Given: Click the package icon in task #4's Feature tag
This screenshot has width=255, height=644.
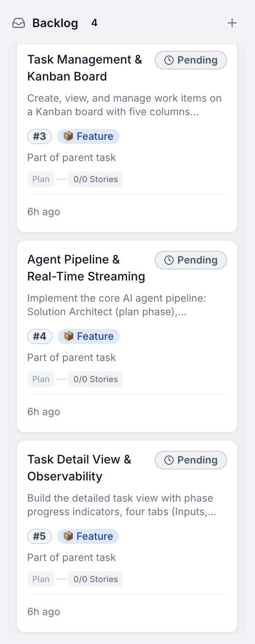Looking at the screenshot, I should pos(67,336).
